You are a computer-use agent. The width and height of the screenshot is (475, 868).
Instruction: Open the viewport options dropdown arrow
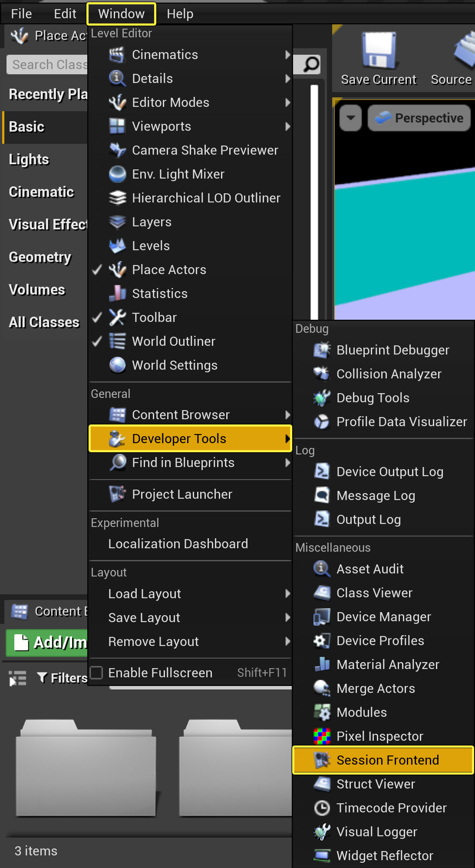click(351, 118)
